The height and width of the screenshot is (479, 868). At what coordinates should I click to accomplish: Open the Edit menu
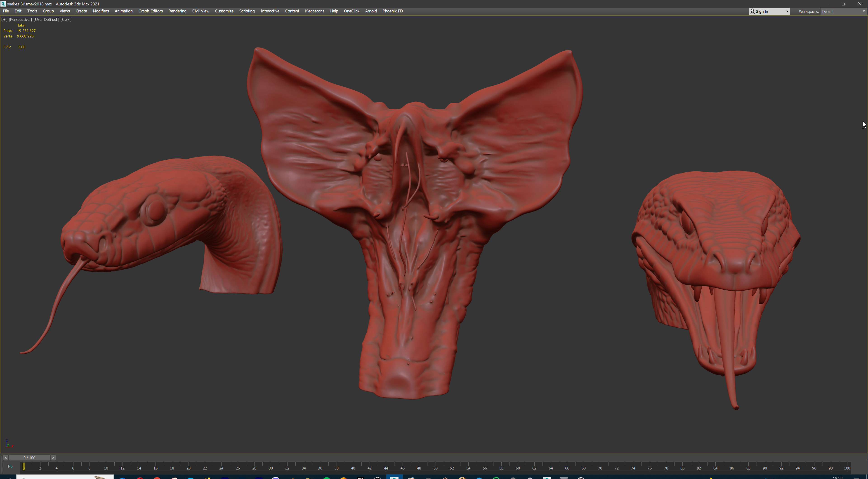pyautogui.click(x=18, y=11)
